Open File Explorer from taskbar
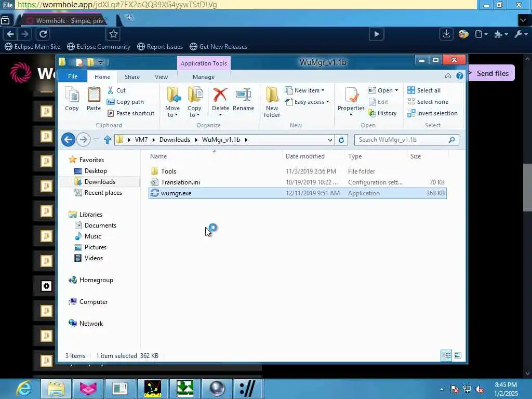 point(56,389)
